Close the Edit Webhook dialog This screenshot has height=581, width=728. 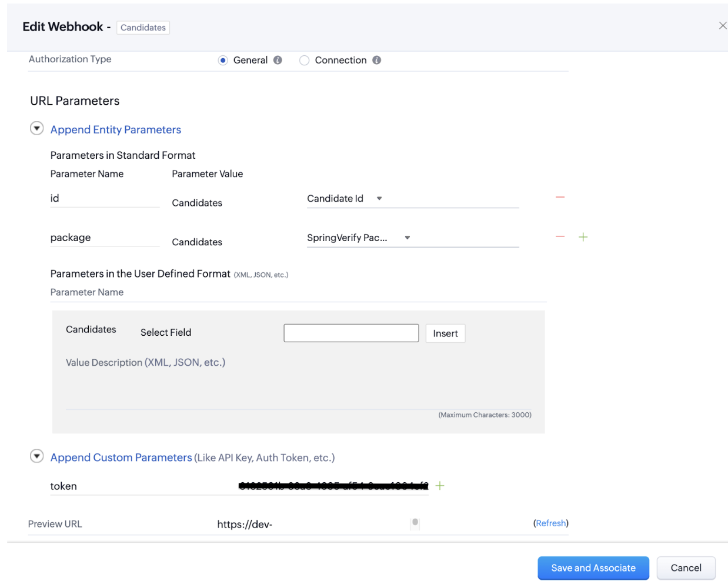(x=723, y=26)
